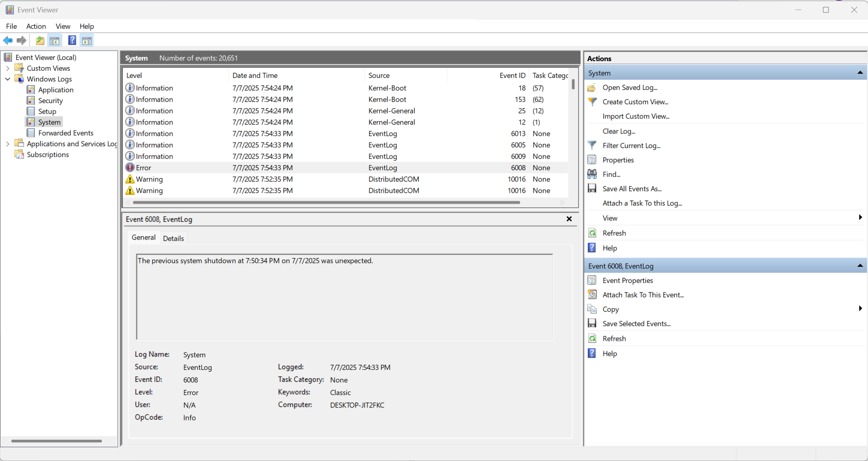
Task: Click Refresh under Event 6008 section
Action: click(614, 338)
